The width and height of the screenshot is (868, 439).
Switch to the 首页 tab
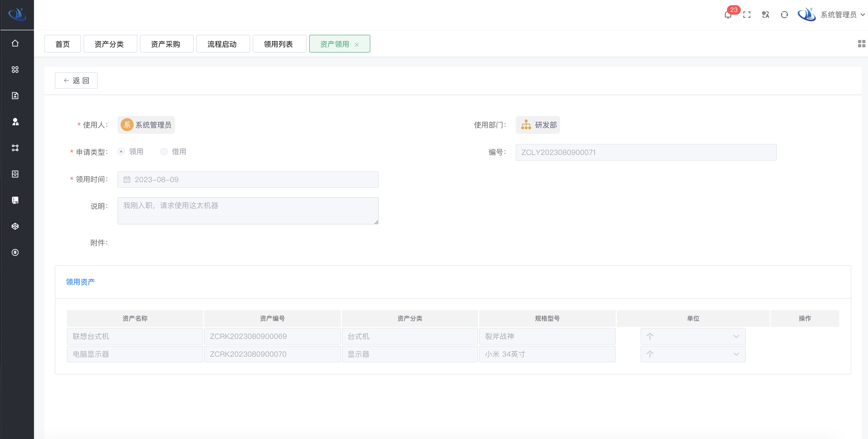(x=63, y=44)
